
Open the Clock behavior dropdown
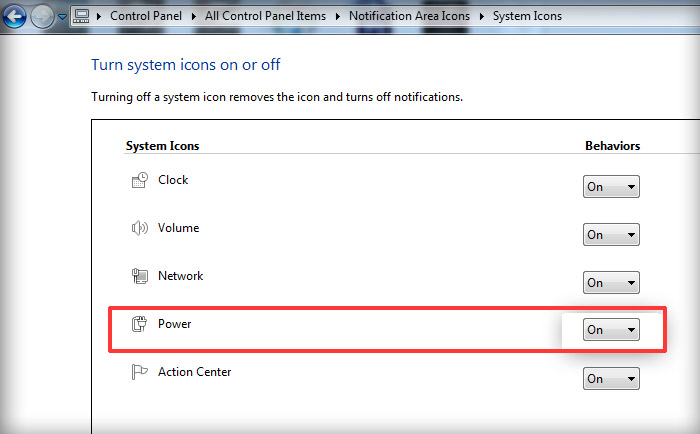point(611,187)
